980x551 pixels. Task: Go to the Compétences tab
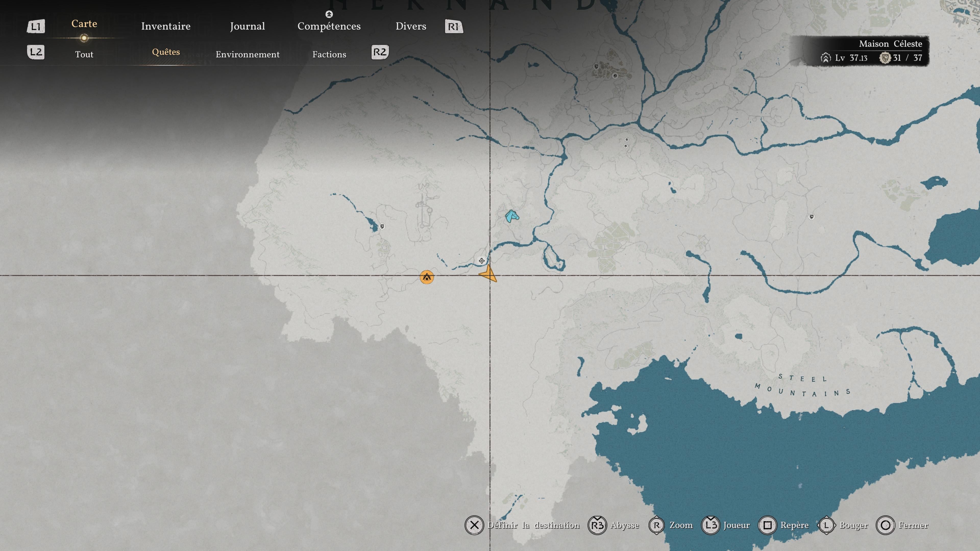pos(329,26)
